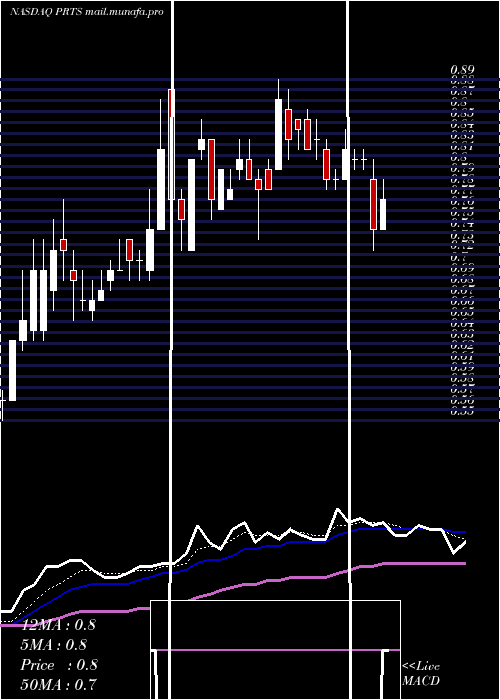Click the first tall white candlestick at the chart's left end
Viewport: 500px width, 700px height.
coord(12,371)
